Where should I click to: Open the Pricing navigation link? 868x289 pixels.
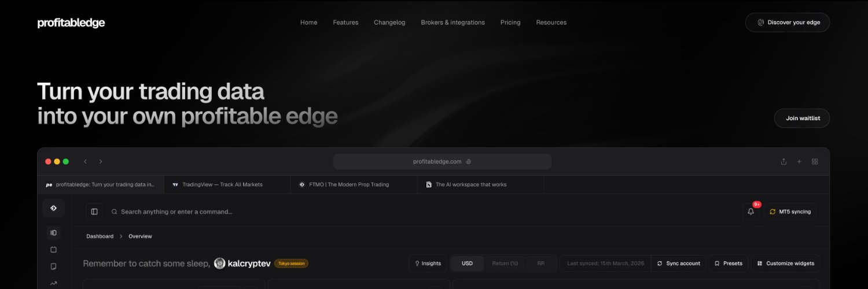click(x=510, y=23)
